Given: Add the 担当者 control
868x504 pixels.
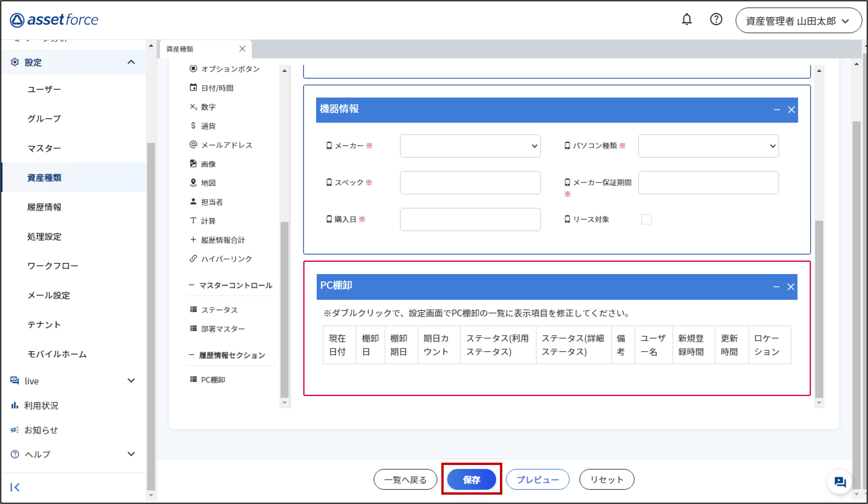Looking at the screenshot, I should point(206,202).
